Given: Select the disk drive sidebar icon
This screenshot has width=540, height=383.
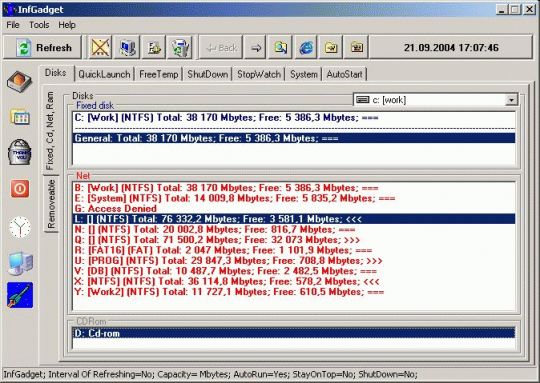Looking at the screenshot, I should [19, 81].
